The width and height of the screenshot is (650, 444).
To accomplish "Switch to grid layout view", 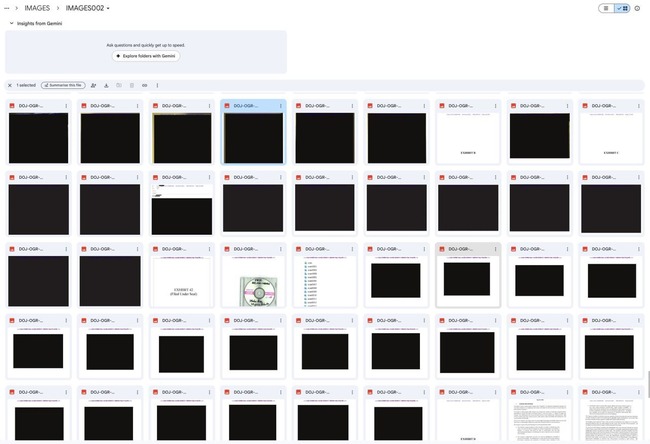I will point(622,8).
